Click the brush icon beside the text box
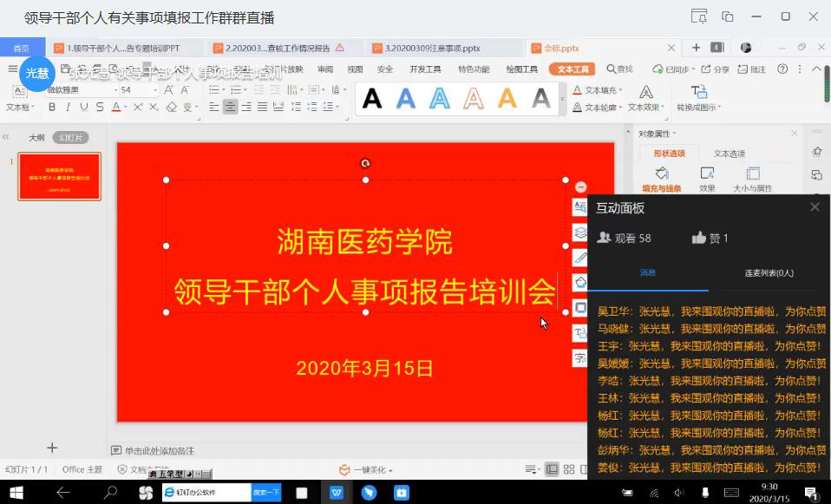This screenshot has width=831, height=504. click(580, 258)
